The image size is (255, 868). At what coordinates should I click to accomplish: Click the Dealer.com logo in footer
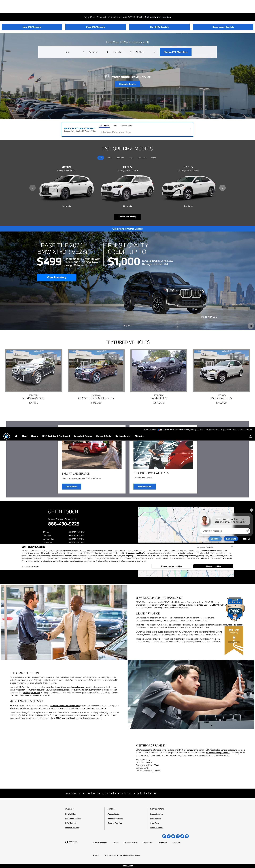click(x=71, y=842)
